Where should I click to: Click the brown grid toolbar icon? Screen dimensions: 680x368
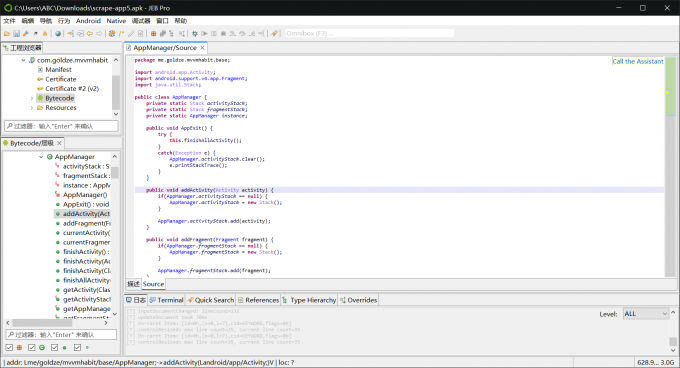coord(153,33)
